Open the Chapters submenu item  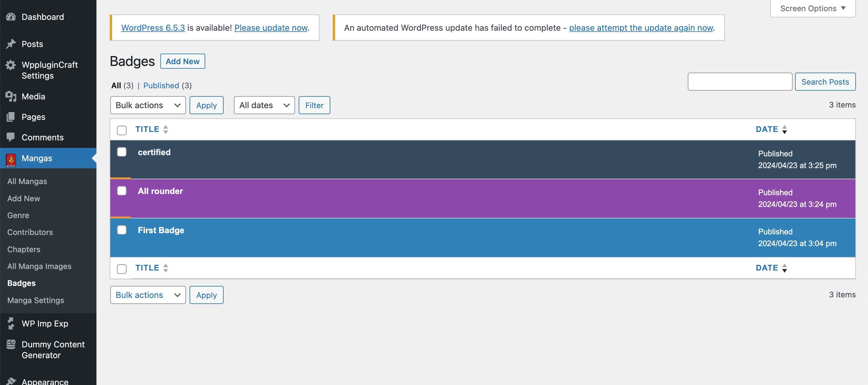pos(24,249)
